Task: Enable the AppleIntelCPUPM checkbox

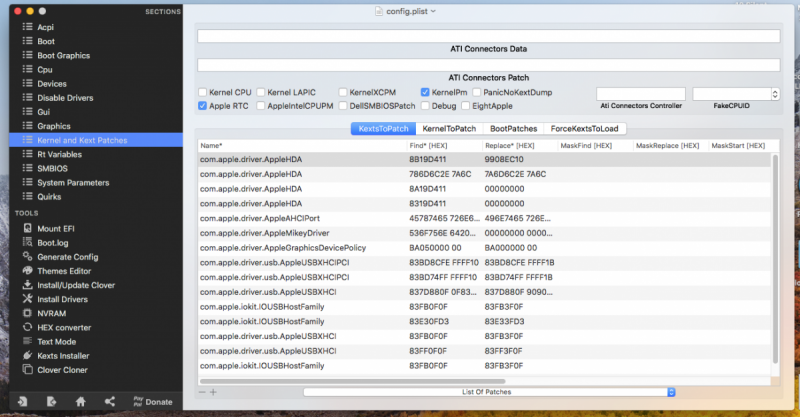Action: pyautogui.click(x=261, y=106)
